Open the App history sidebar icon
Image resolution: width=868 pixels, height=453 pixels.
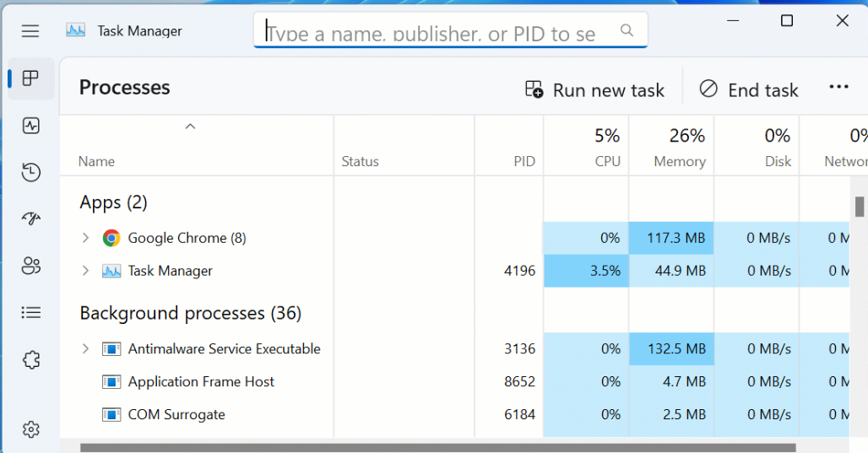pos(31,172)
